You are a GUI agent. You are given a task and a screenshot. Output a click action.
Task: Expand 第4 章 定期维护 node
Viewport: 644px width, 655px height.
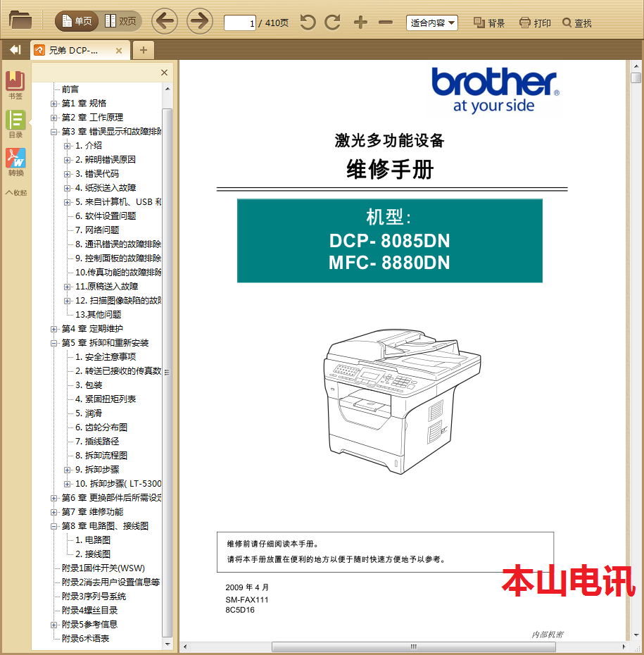[53, 329]
